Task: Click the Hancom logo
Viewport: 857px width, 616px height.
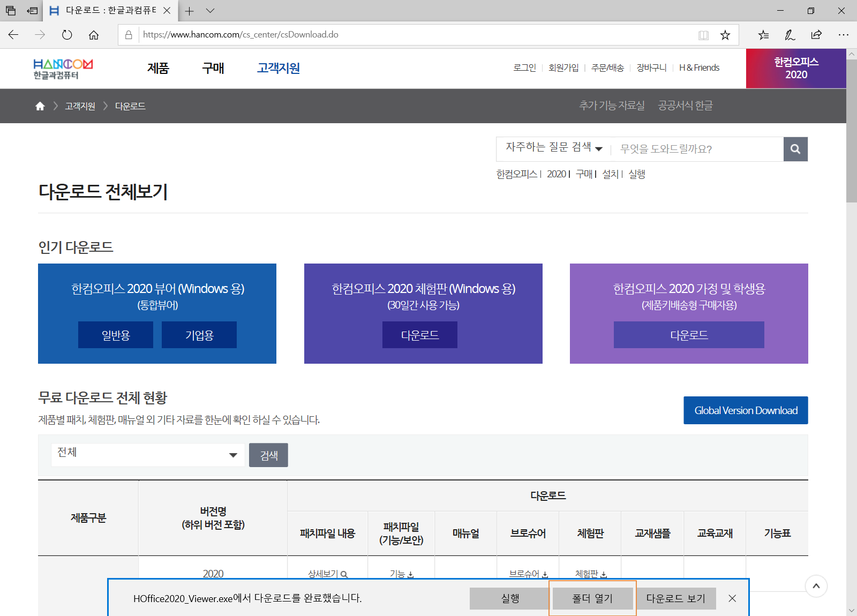Action: (63, 69)
